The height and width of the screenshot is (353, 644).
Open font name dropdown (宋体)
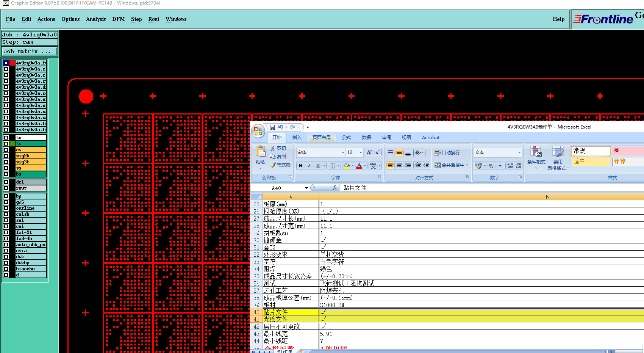point(343,152)
